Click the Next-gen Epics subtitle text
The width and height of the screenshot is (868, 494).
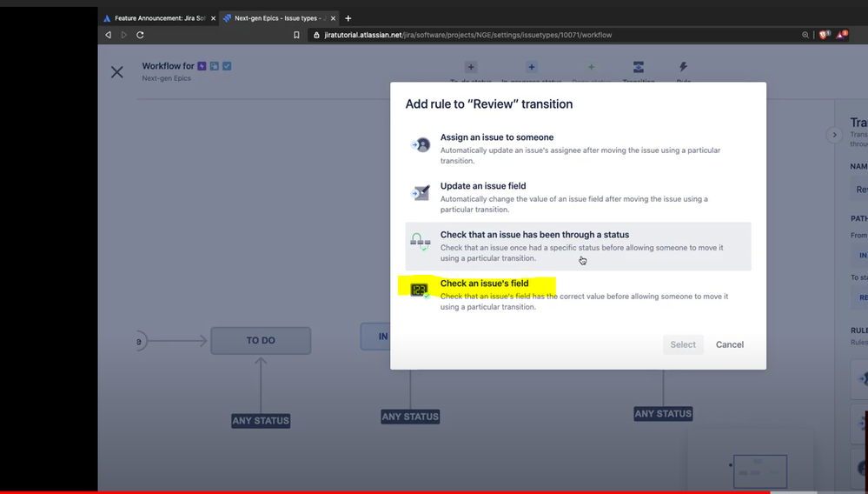pyautogui.click(x=166, y=78)
